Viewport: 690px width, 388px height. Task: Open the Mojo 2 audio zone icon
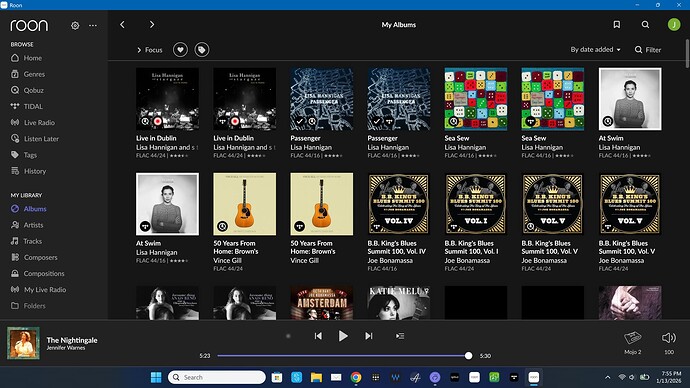point(633,338)
